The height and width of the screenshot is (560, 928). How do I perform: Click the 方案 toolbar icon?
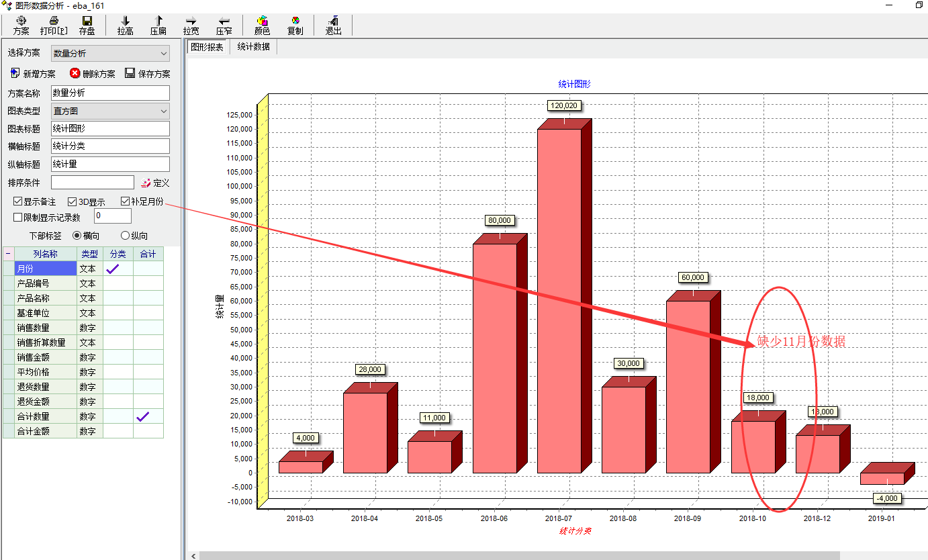pyautogui.click(x=21, y=21)
